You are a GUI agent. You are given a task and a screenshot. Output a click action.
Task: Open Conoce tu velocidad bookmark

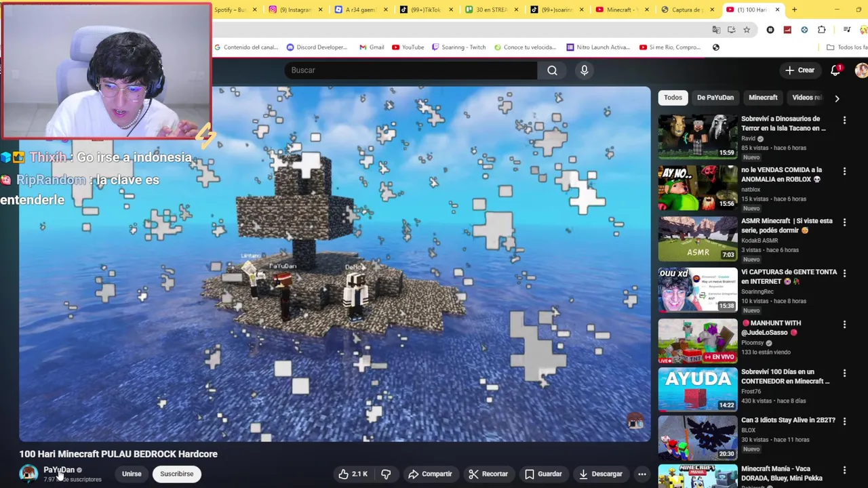point(526,47)
